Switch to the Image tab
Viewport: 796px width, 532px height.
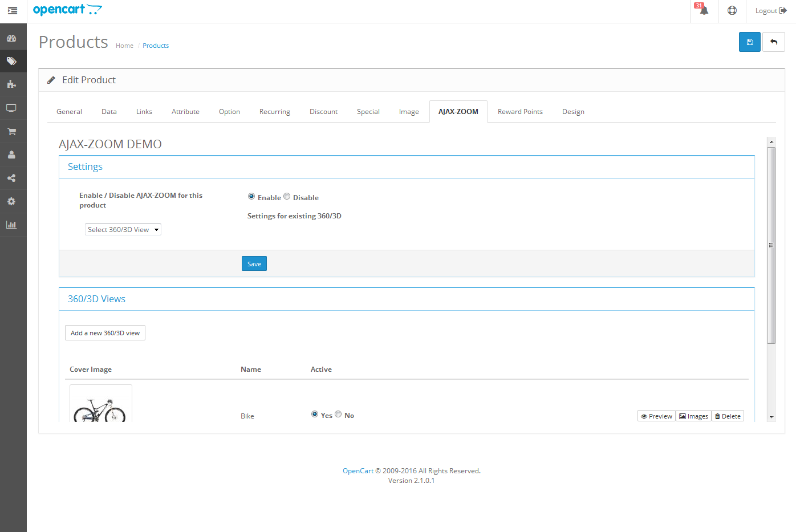(x=409, y=112)
